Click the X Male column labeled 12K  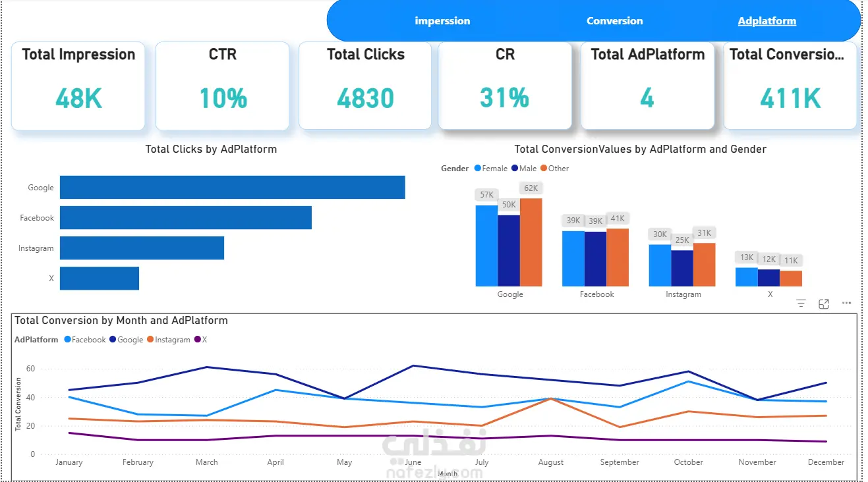coord(768,278)
